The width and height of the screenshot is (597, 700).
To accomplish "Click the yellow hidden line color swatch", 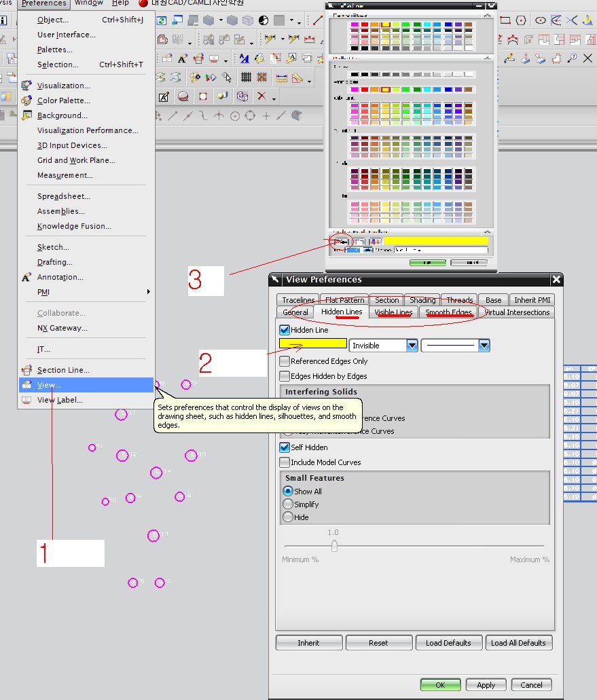I will coord(313,344).
